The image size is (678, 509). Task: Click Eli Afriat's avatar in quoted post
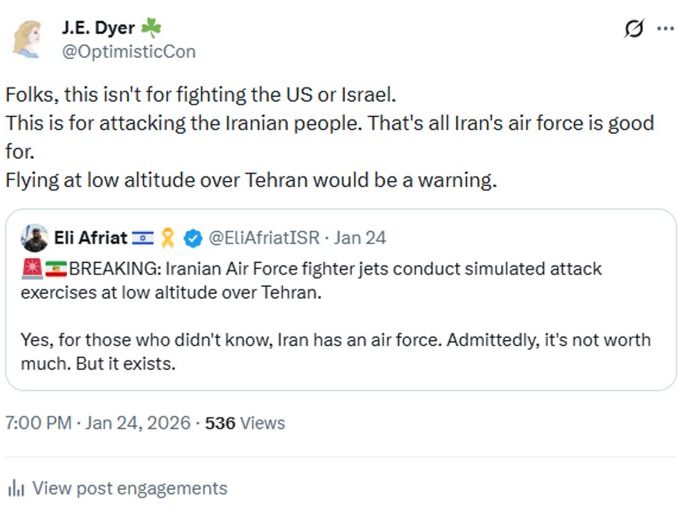point(34,237)
